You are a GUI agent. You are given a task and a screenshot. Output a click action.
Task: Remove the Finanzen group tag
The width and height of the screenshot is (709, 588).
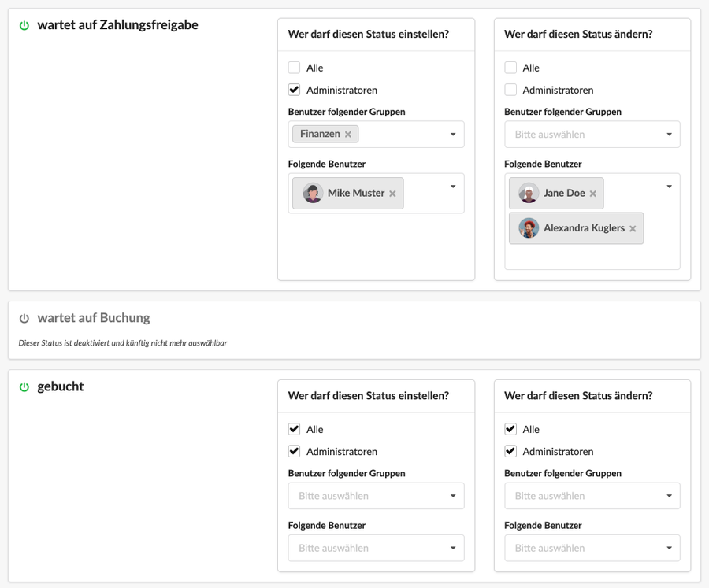[x=347, y=135]
